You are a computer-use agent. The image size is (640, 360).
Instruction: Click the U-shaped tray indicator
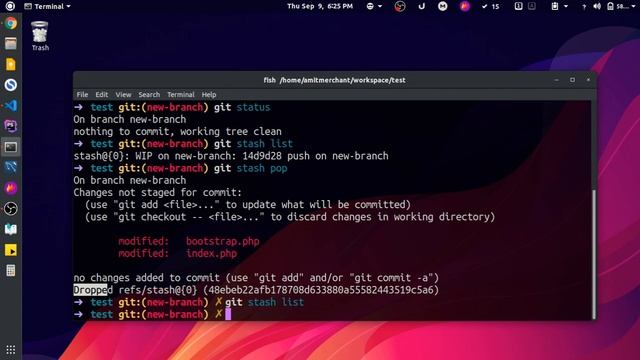pyautogui.click(x=422, y=6)
